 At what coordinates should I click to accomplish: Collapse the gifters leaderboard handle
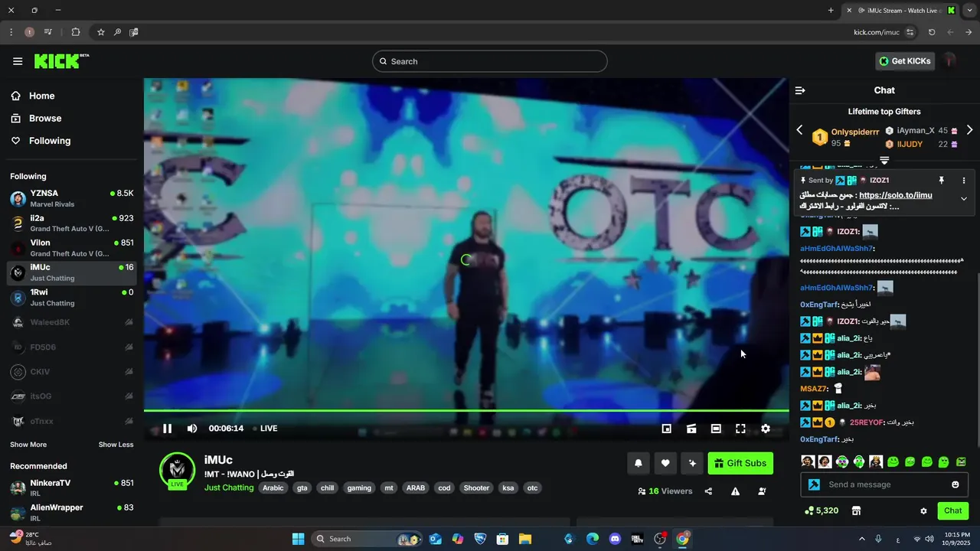884,160
